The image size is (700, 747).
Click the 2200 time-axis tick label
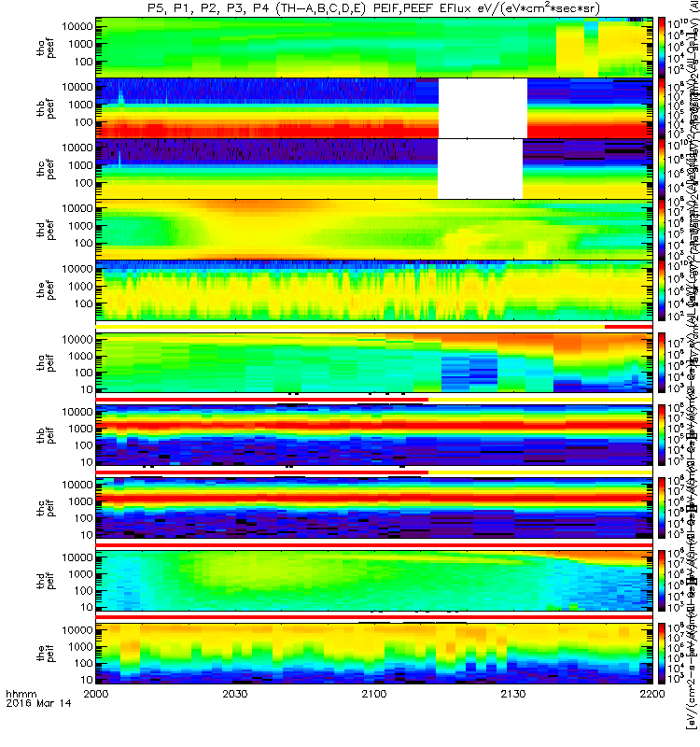click(x=652, y=694)
